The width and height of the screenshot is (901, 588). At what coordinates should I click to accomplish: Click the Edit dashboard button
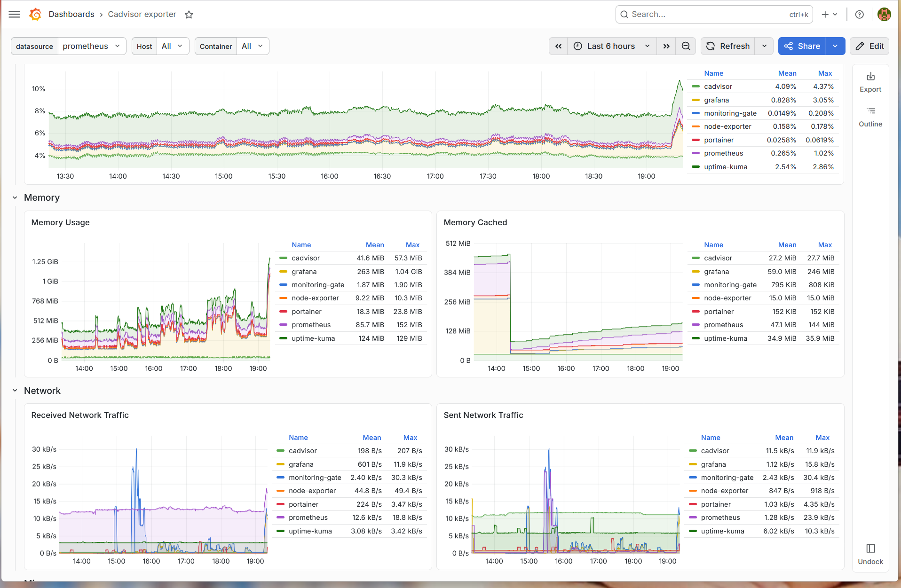(x=869, y=46)
